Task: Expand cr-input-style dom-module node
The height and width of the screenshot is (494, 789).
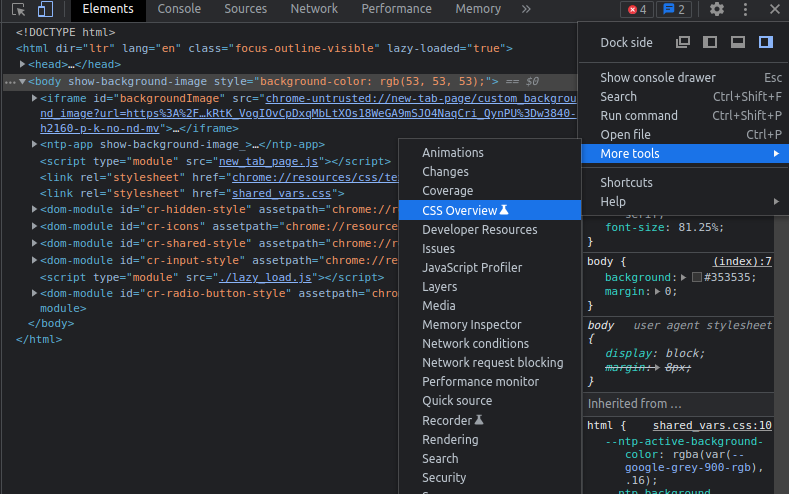Action: pos(34,260)
